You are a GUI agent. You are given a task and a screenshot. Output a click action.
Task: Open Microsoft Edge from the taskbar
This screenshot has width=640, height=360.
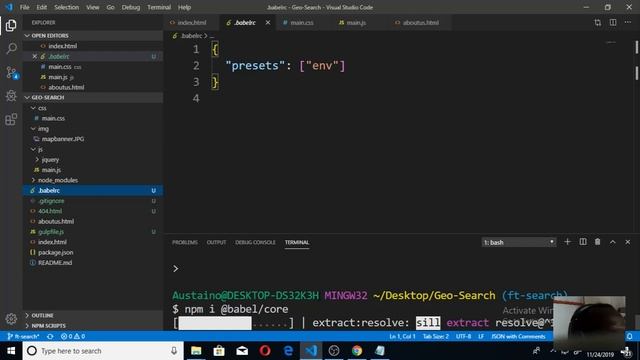click(288, 351)
